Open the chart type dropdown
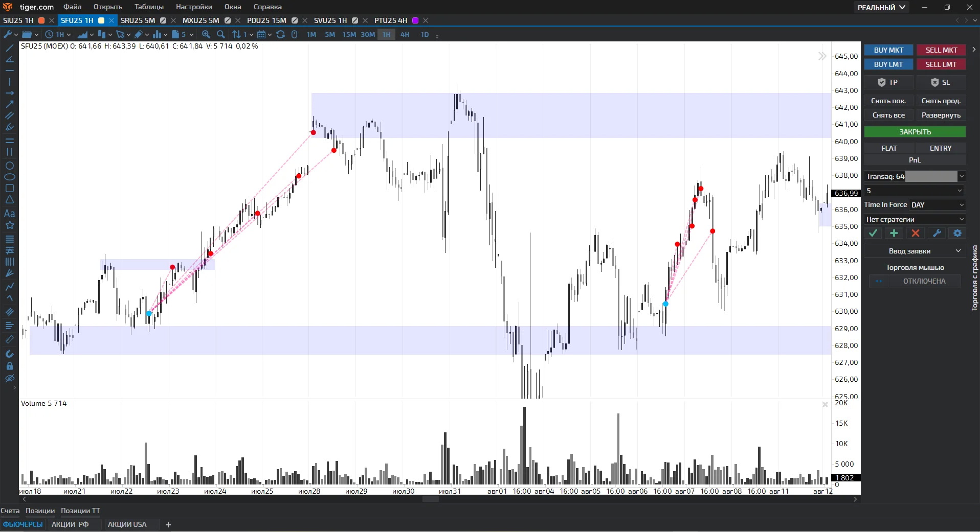Screen dimensions: 980x532 85,34
